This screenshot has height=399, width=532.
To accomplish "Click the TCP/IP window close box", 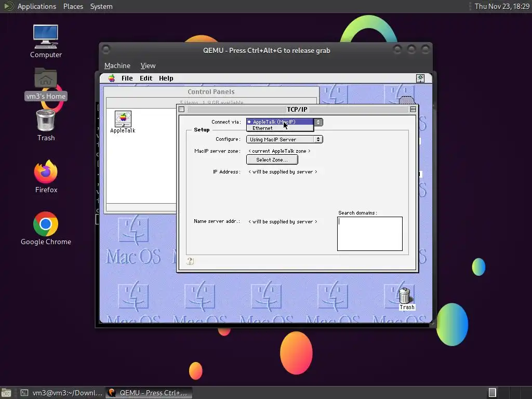I will coord(181,109).
